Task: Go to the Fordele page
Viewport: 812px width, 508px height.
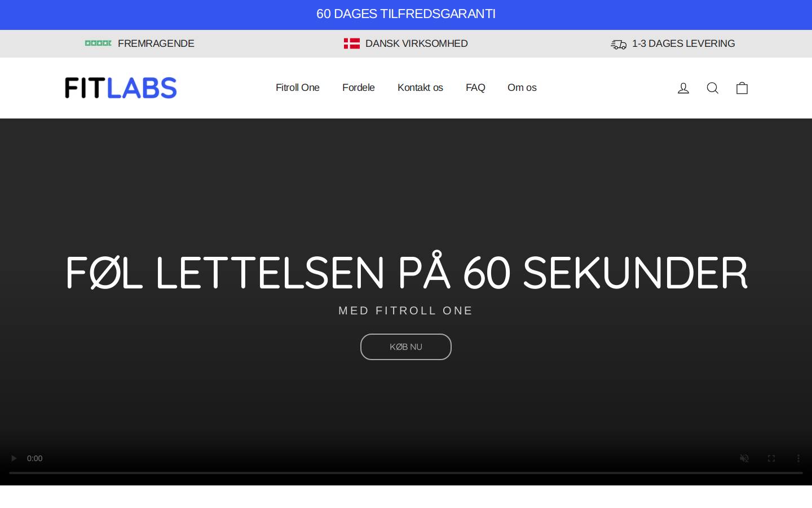Action: click(359, 87)
